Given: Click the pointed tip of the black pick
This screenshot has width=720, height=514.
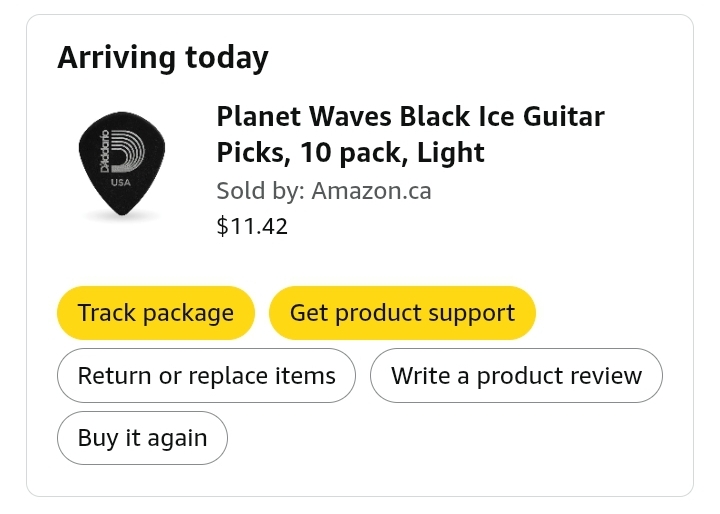Looking at the screenshot, I should [x=129, y=218].
